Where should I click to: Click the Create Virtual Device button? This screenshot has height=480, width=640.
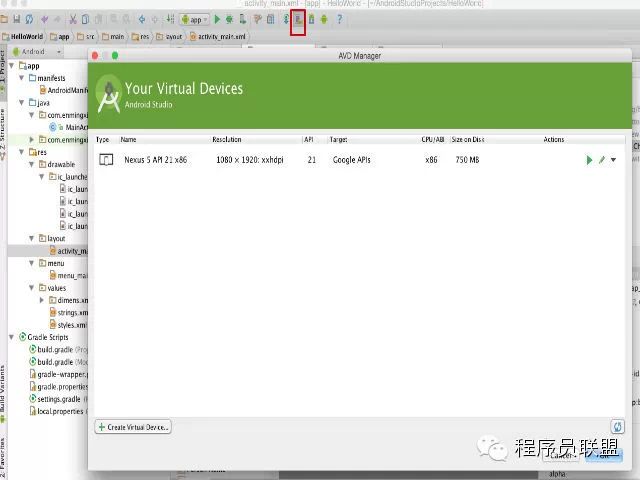click(133, 427)
